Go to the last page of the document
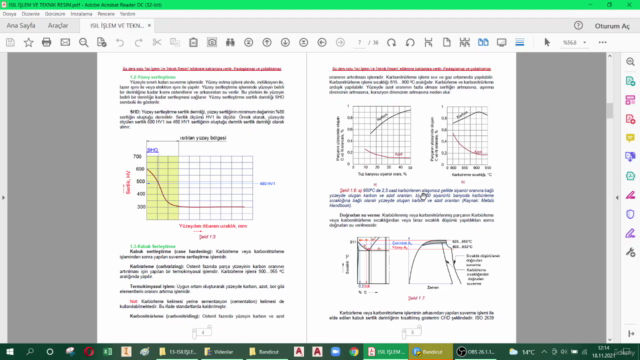The width and height of the screenshot is (640, 360). coord(304,42)
